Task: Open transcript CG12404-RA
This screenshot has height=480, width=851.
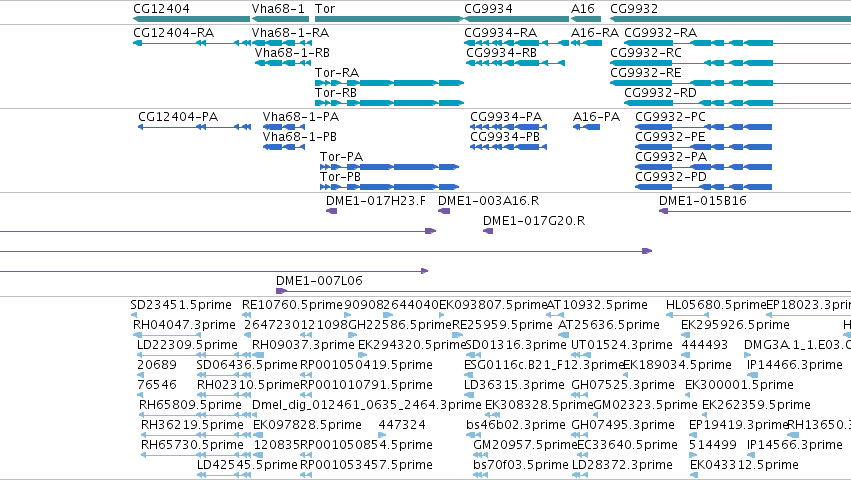Action: pyautogui.click(x=174, y=33)
